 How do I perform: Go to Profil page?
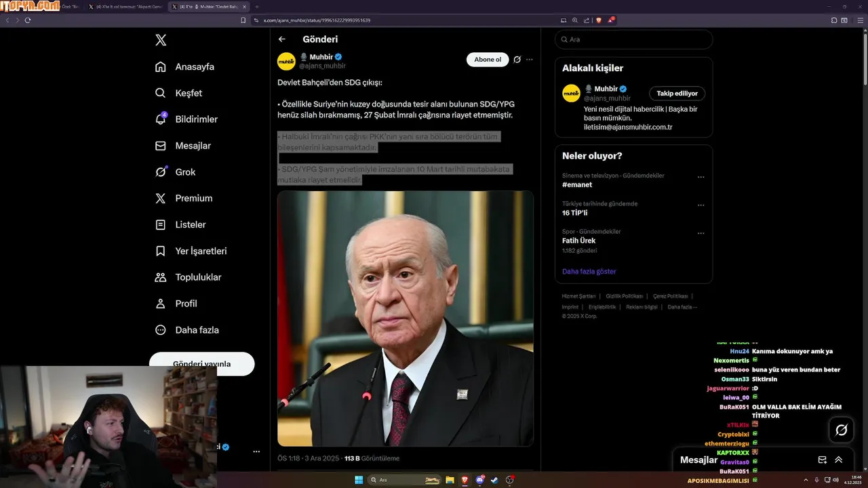click(x=176, y=304)
